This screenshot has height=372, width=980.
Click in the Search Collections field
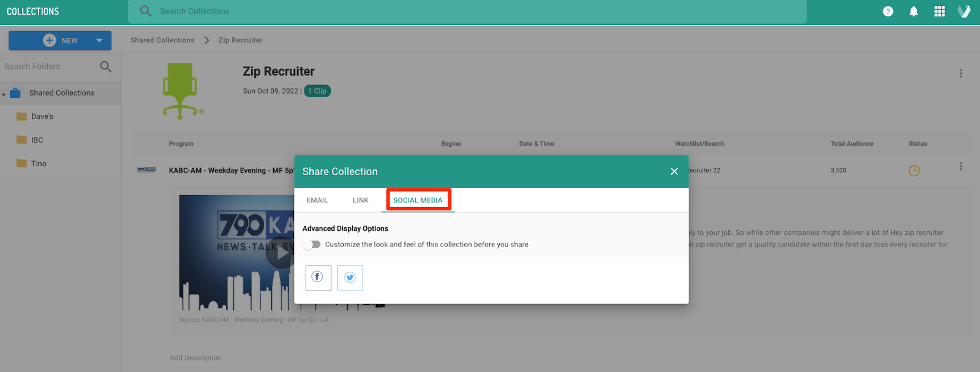point(467,11)
